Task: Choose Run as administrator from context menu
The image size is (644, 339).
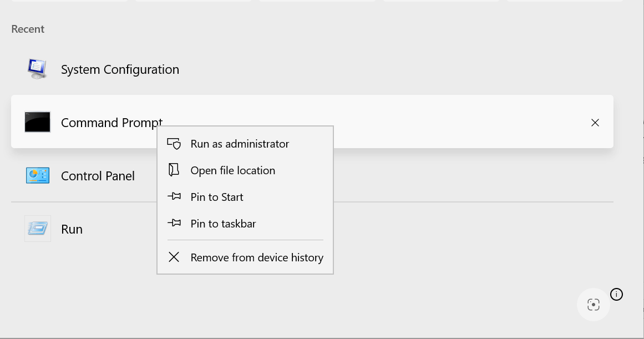Action: coord(240,144)
